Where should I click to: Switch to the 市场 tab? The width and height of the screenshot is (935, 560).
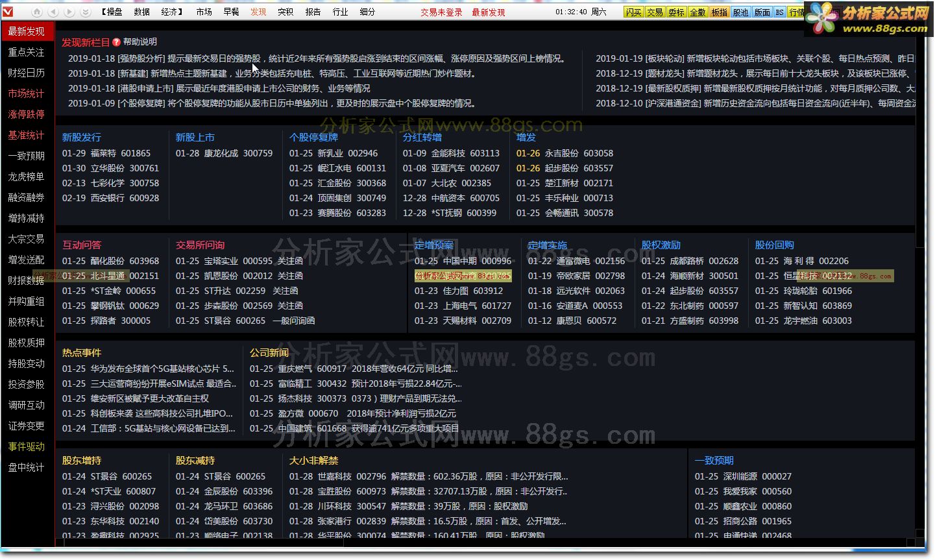pos(204,12)
